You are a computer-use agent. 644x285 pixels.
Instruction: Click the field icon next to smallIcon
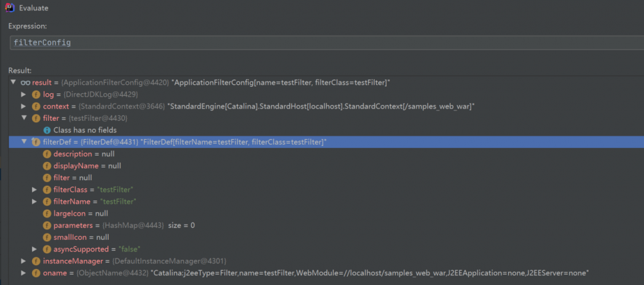[x=47, y=237]
